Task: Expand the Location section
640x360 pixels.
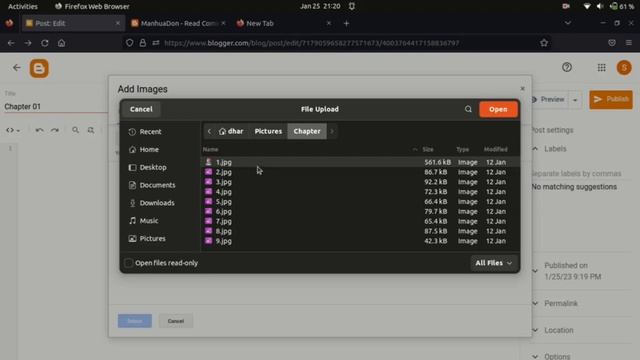Action: coord(535,330)
